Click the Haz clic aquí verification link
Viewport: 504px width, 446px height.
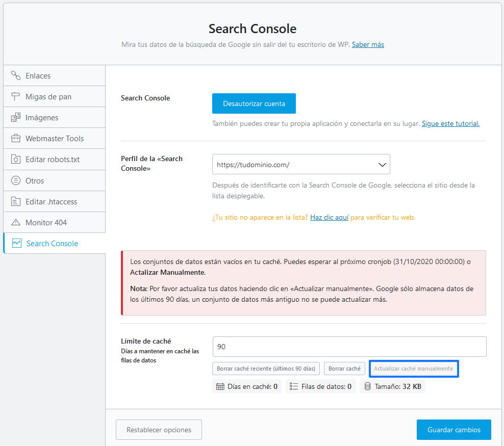point(329,217)
